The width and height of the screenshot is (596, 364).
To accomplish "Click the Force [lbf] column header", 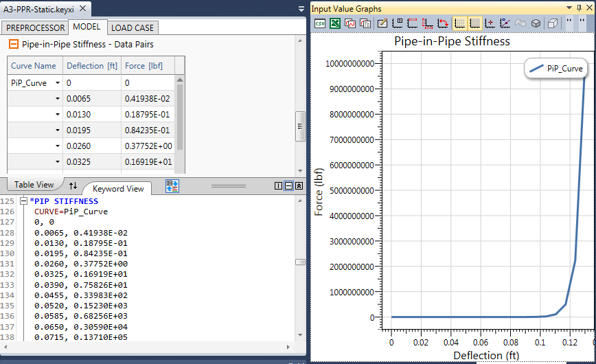I will pos(148,66).
